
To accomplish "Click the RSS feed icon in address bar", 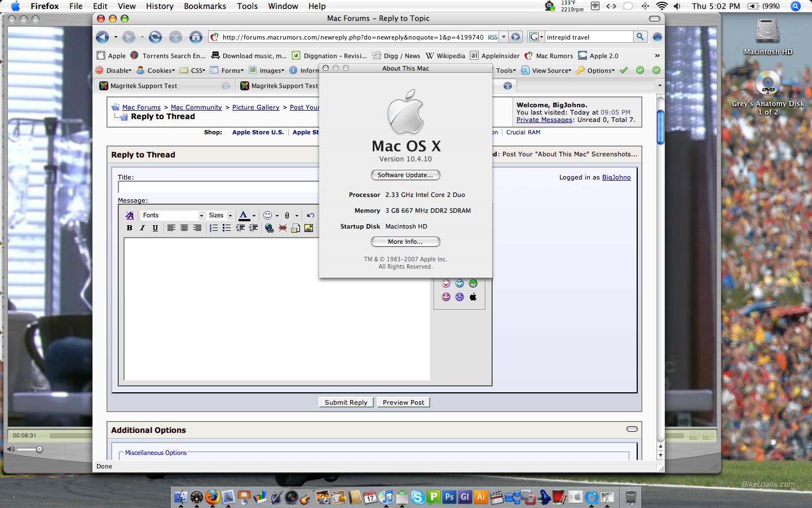I will 493,37.
